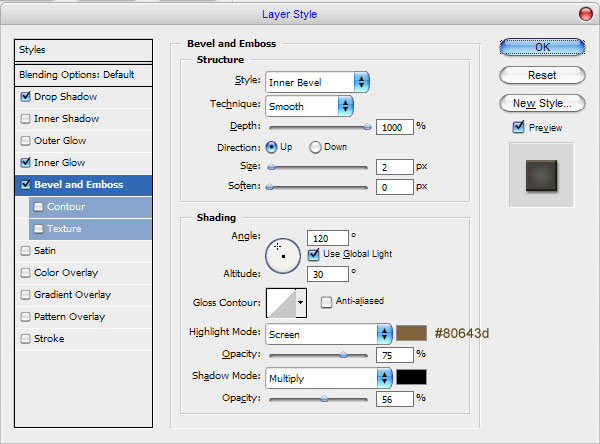Click the New Style... button
Image resolution: width=600 pixels, height=444 pixels.
[x=542, y=103]
